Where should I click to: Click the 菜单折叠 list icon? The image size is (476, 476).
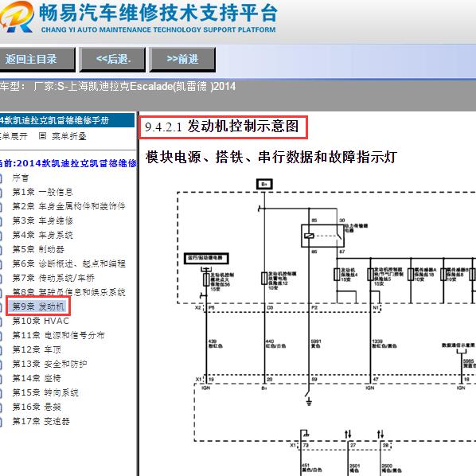tap(42, 135)
